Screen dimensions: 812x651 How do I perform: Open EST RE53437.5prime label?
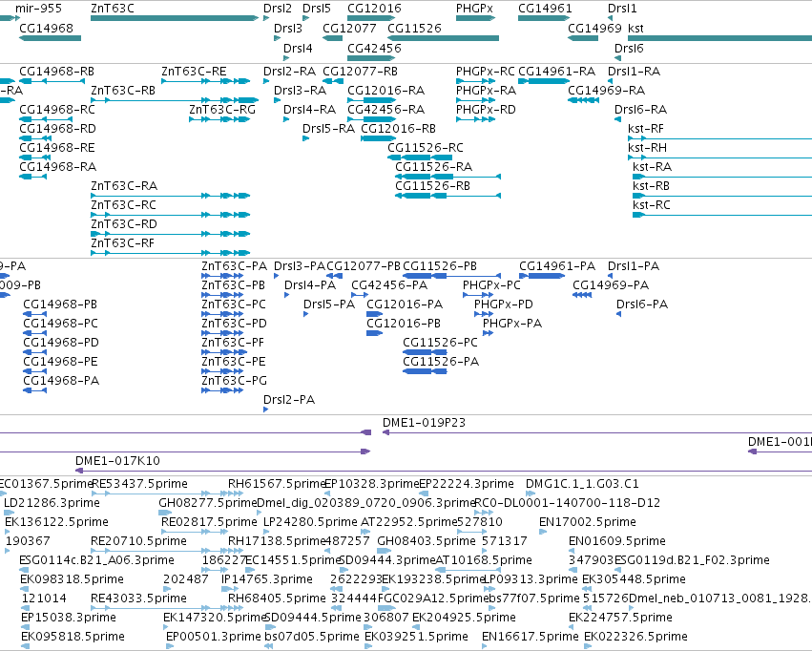click(139, 484)
